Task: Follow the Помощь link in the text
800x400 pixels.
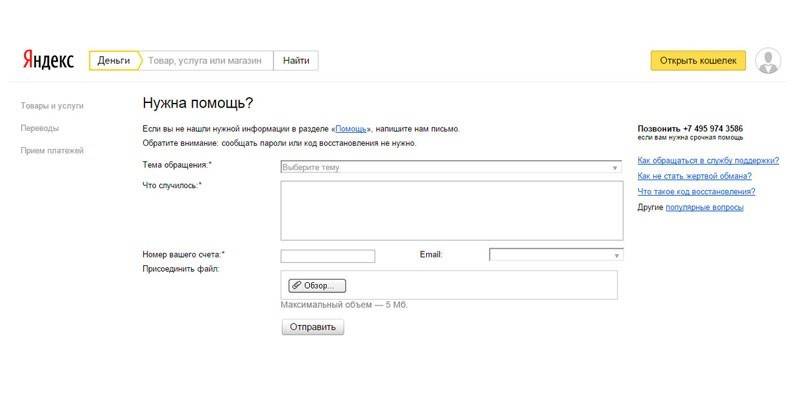Action: 351,129
